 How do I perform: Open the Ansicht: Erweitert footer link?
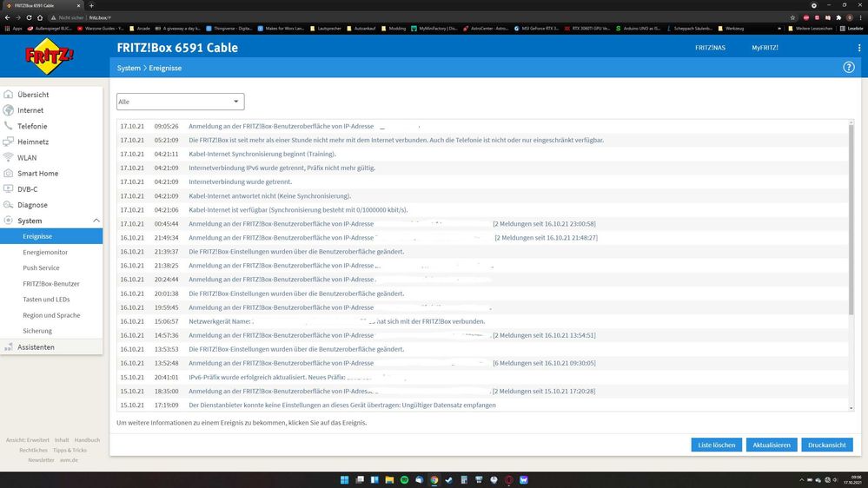28,440
